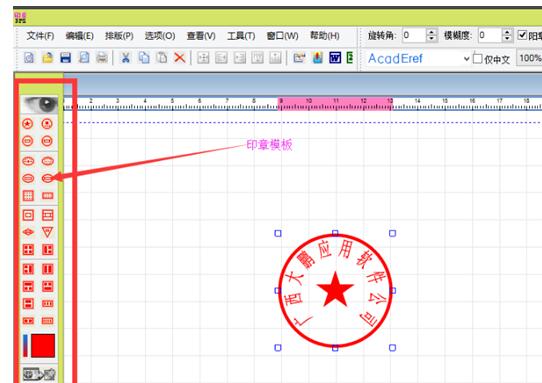Select the red star in the stamp center

point(335,290)
